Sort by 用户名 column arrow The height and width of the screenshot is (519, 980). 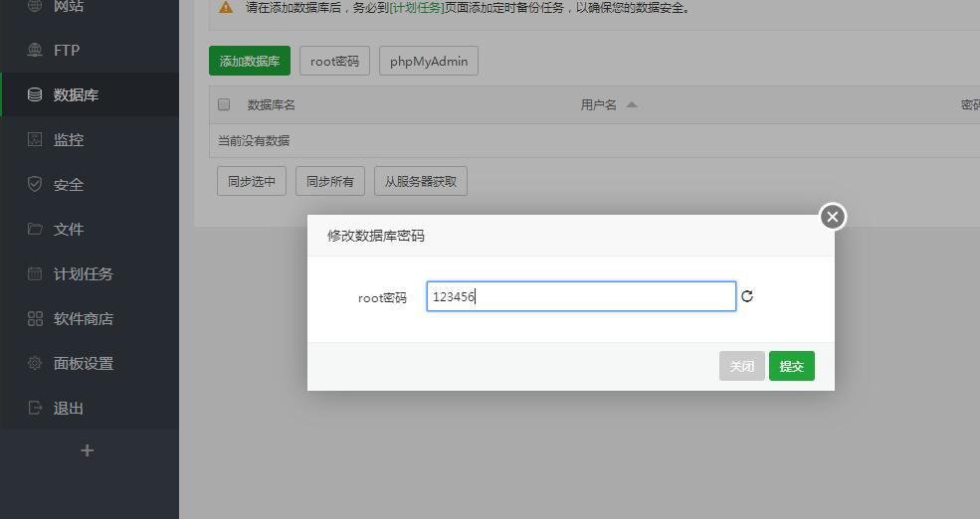(x=632, y=104)
